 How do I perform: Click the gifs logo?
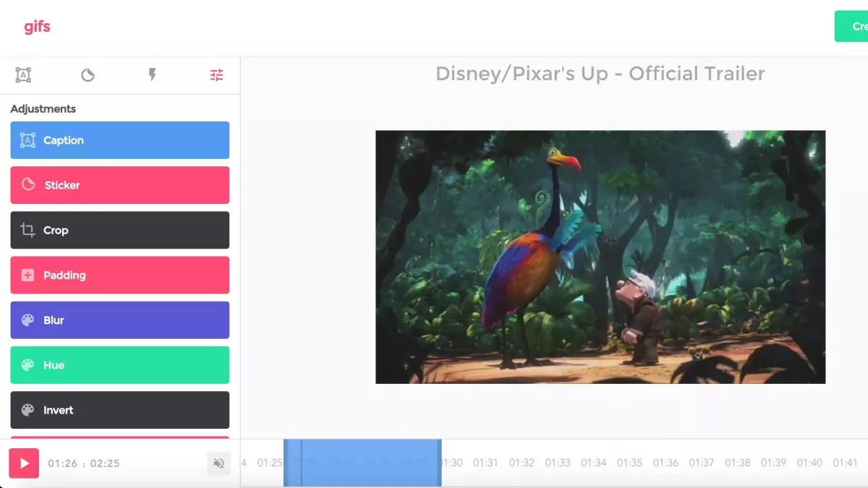tap(37, 27)
